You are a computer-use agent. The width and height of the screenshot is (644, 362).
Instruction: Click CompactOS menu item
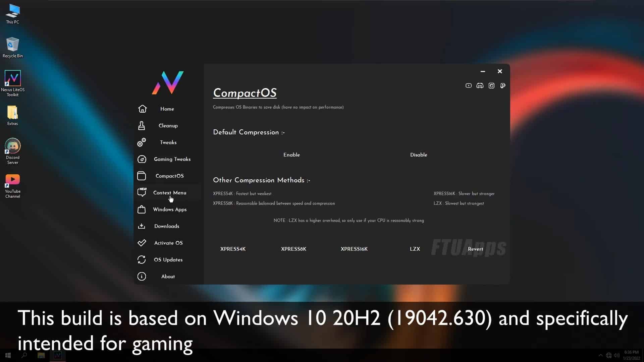coord(169,176)
